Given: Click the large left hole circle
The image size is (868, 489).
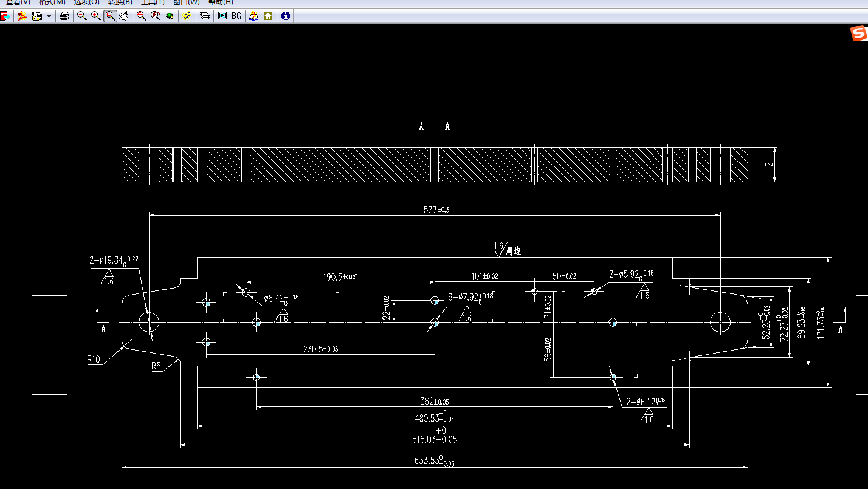Looking at the screenshot, I should [x=148, y=322].
